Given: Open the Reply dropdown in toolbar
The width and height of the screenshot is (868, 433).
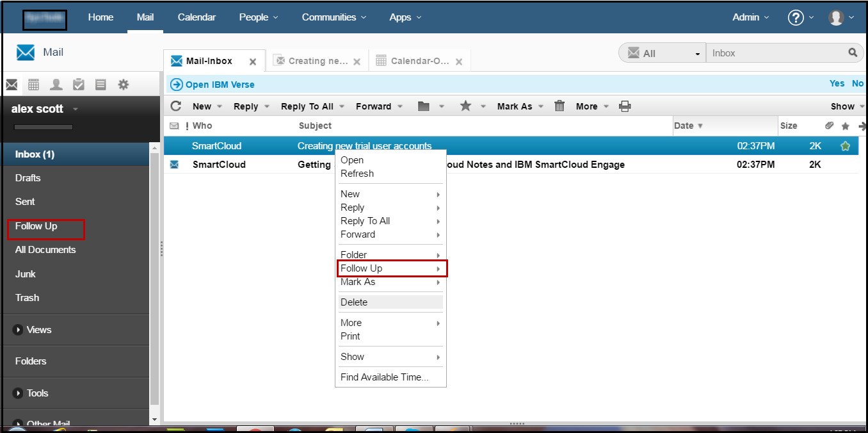Looking at the screenshot, I should [x=267, y=106].
